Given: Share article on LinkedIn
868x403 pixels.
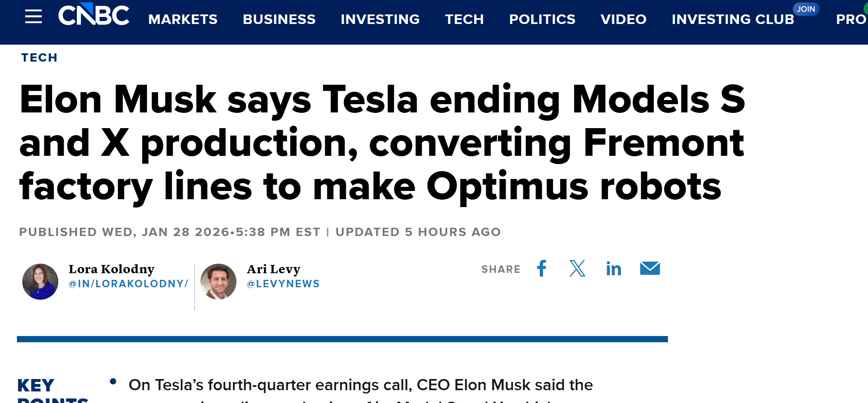Looking at the screenshot, I should (613, 269).
